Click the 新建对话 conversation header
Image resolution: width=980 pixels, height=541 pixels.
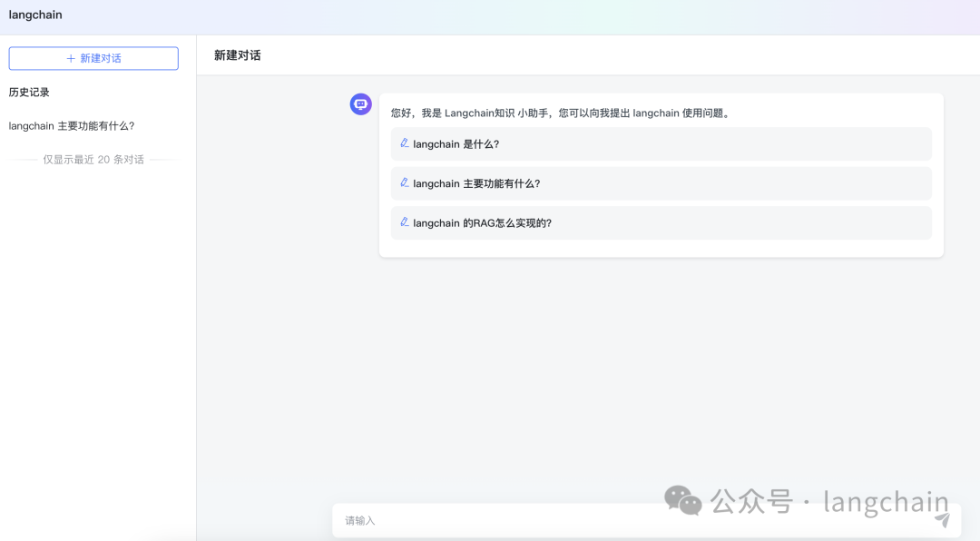pyautogui.click(x=238, y=55)
